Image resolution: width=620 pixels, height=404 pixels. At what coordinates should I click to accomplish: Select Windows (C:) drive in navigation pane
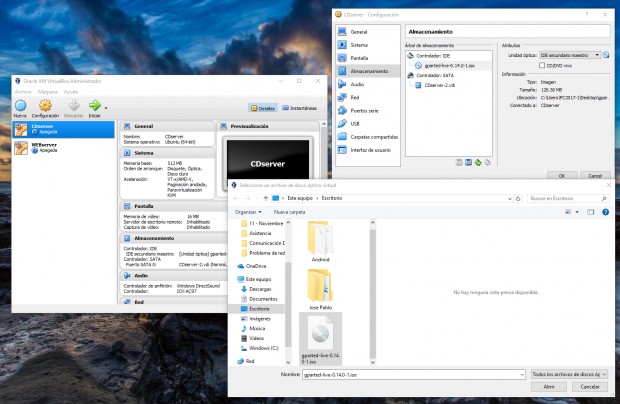point(260,348)
